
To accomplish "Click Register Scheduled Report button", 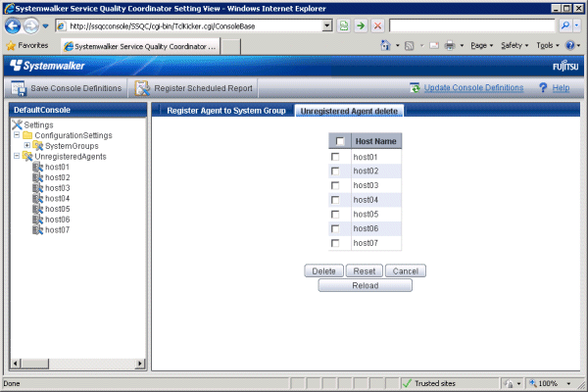I will [x=193, y=88].
